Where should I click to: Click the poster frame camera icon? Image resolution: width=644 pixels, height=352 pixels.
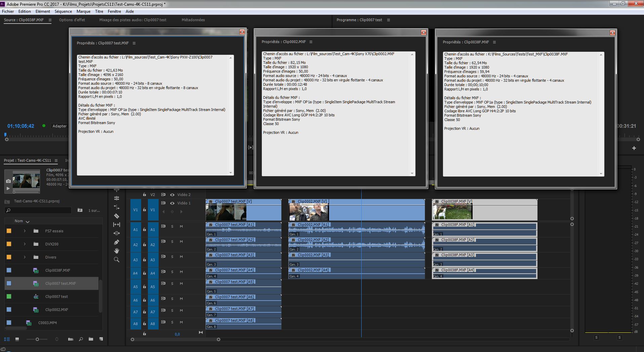click(8, 181)
